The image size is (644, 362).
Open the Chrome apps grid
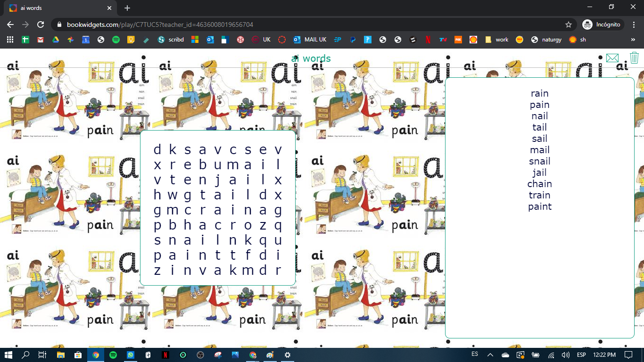click(10, 40)
